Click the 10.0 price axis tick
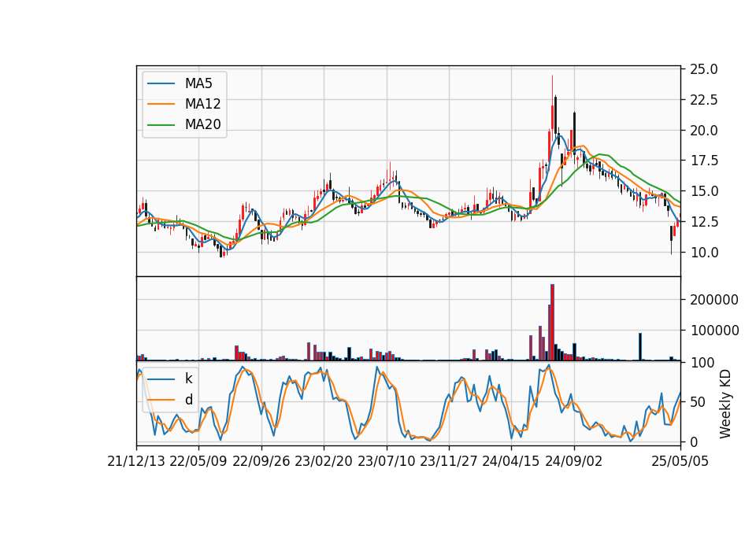The width and height of the screenshot is (756, 543). coord(704,252)
